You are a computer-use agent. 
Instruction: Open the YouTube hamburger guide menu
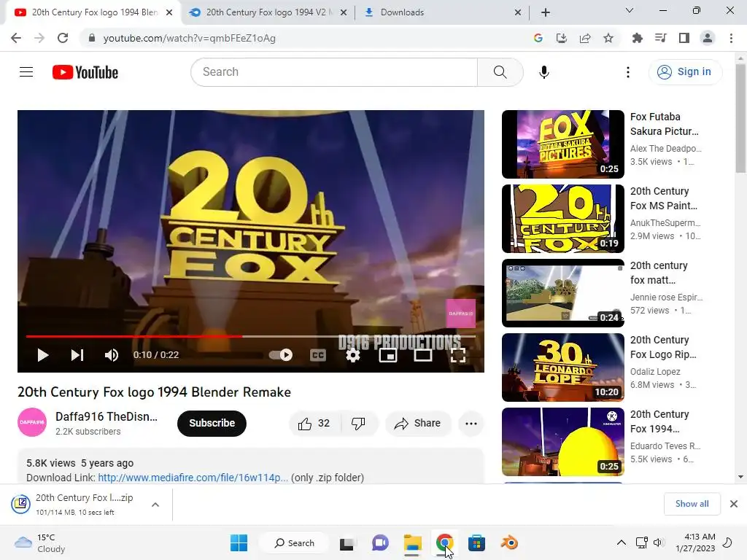pyautogui.click(x=26, y=72)
